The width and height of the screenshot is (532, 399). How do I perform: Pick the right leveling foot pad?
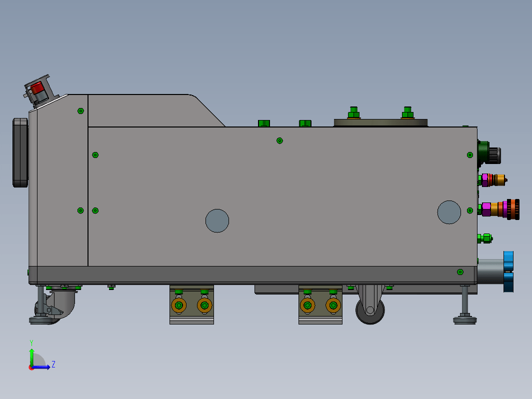click(x=465, y=319)
